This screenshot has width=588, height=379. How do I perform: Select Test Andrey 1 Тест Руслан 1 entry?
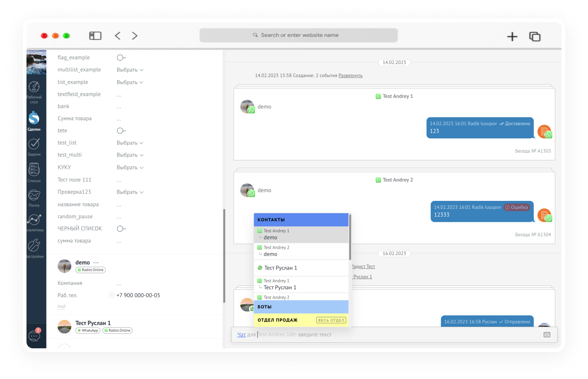click(x=301, y=285)
